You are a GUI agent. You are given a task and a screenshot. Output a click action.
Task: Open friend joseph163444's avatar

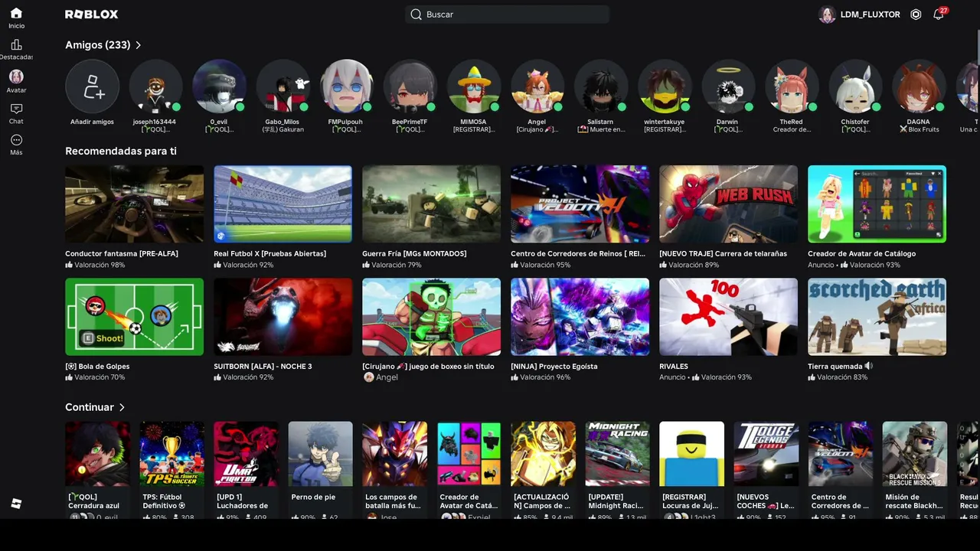[x=155, y=86]
